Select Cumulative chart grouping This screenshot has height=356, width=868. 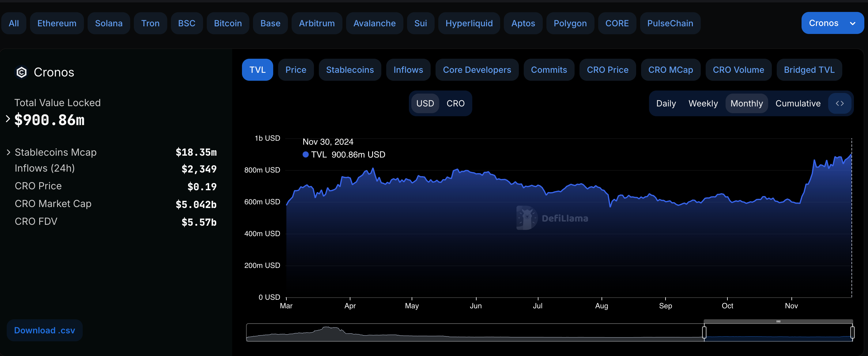pyautogui.click(x=798, y=103)
